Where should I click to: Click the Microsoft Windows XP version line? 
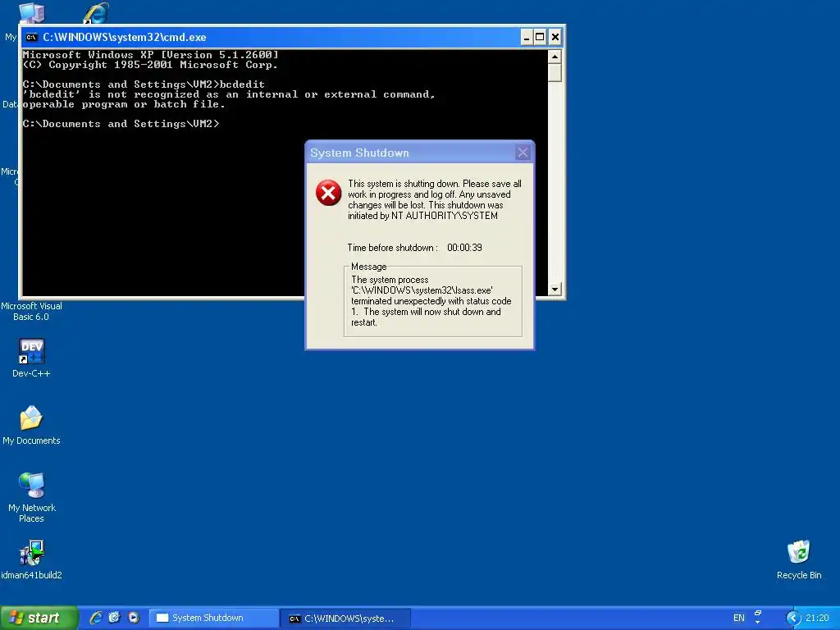[x=151, y=55]
